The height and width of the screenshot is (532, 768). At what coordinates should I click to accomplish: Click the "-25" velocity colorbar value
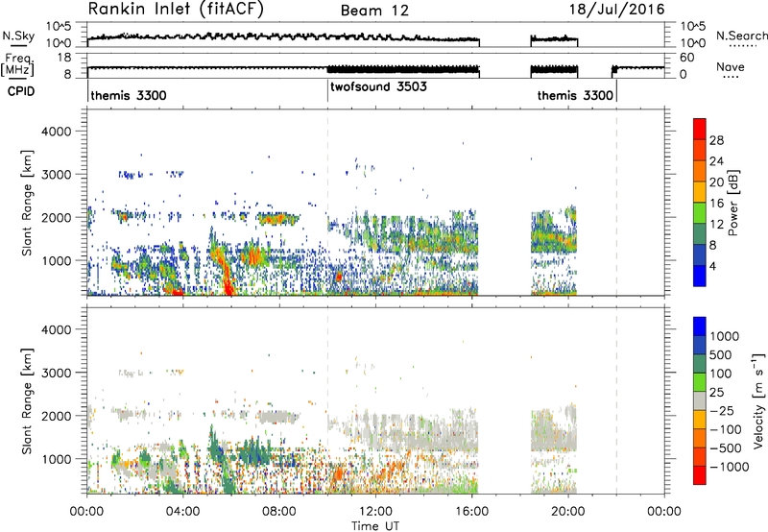(x=722, y=410)
